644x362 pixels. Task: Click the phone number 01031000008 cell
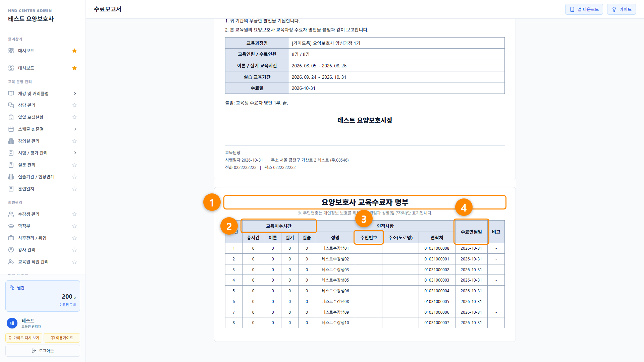(437, 248)
